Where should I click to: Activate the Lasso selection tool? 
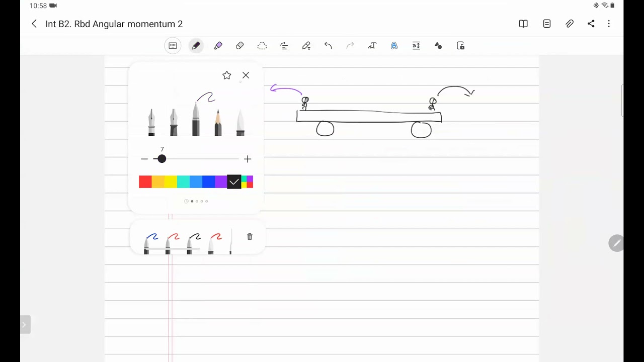click(x=262, y=46)
